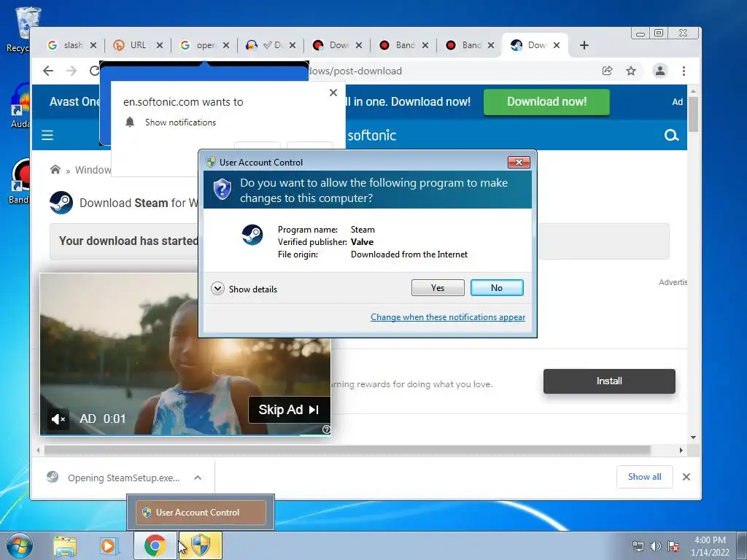
Task: Dismiss the softonic notification permission popup
Action: pyautogui.click(x=333, y=93)
